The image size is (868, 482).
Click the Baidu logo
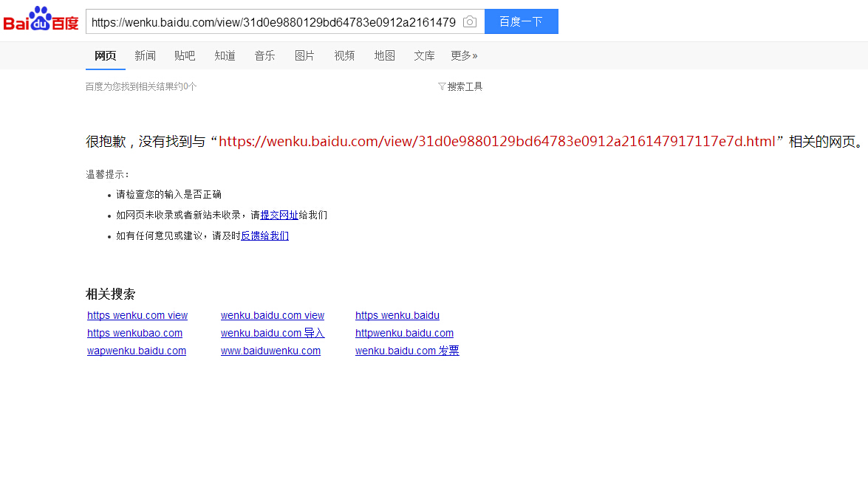[41, 19]
